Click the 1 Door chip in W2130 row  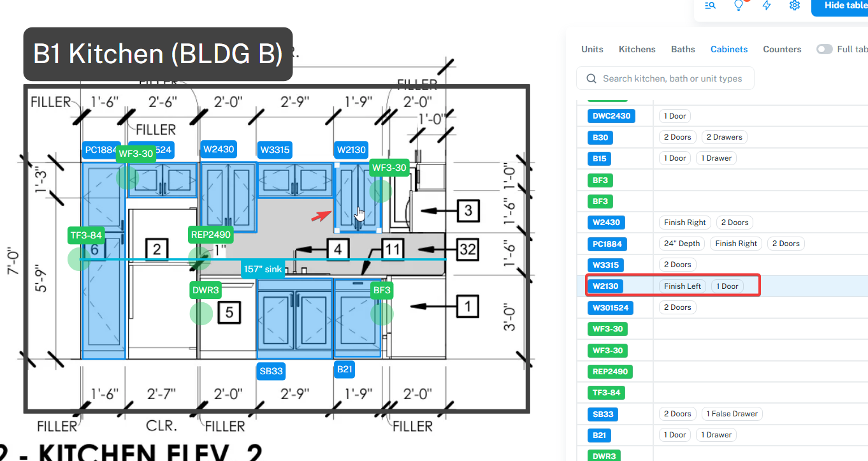click(x=727, y=286)
